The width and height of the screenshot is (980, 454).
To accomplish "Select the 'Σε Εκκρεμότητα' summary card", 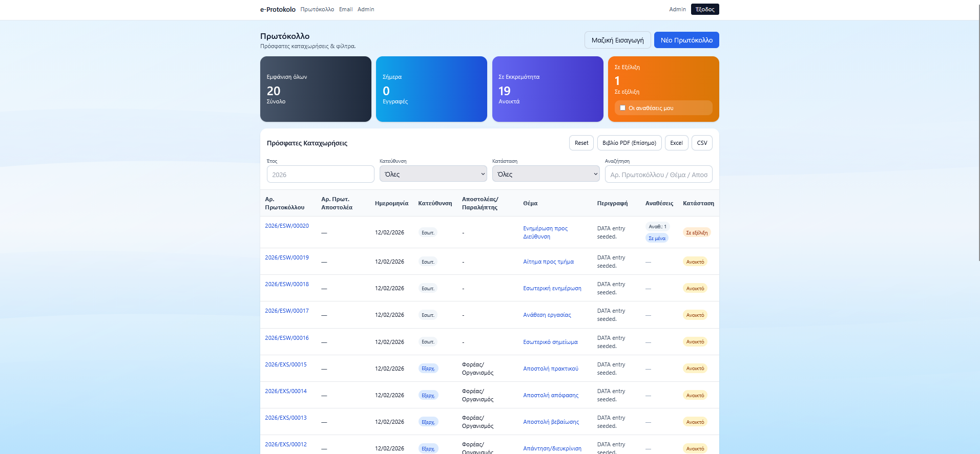I will (x=548, y=89).
